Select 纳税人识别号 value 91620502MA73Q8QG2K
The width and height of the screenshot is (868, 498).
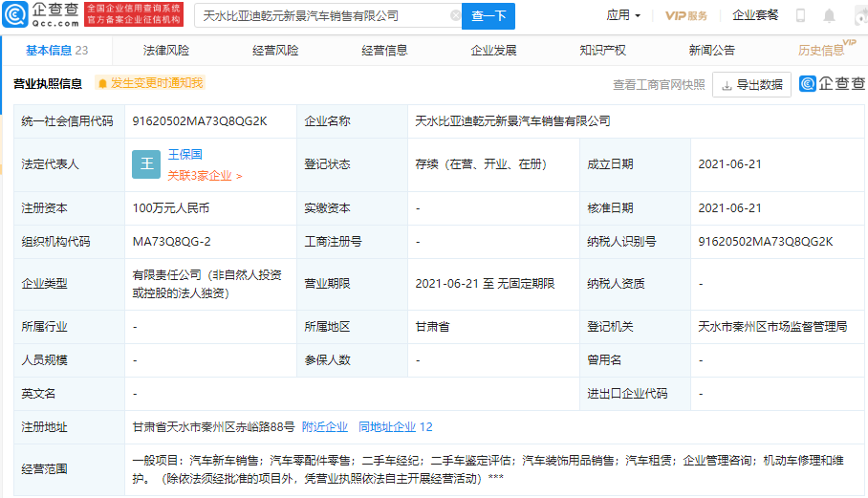(x=766, y=242)
